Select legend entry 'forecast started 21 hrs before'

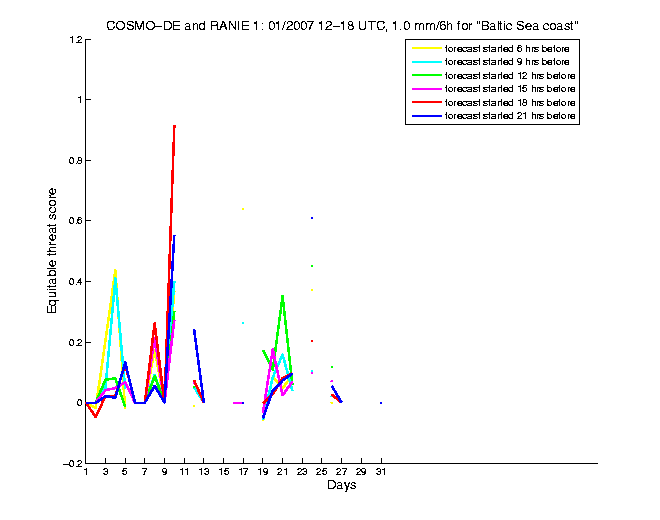click(x=493, y=116)
